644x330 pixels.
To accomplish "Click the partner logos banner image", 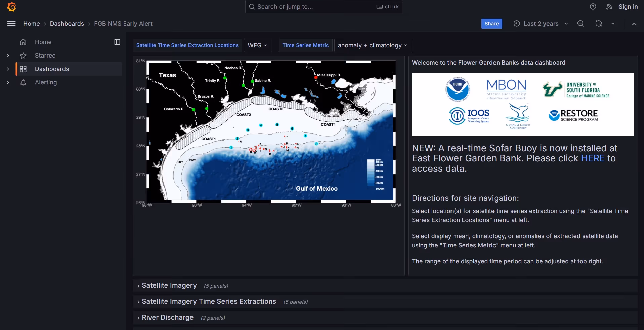I will pyautogui.click(x=523, y=105).
